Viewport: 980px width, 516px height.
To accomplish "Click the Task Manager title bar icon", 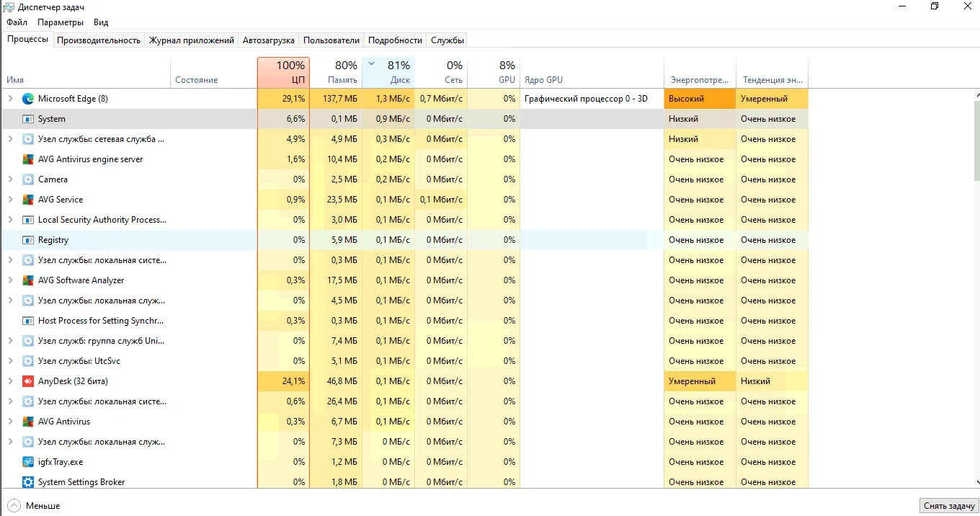I will click(x=9, y=6).
